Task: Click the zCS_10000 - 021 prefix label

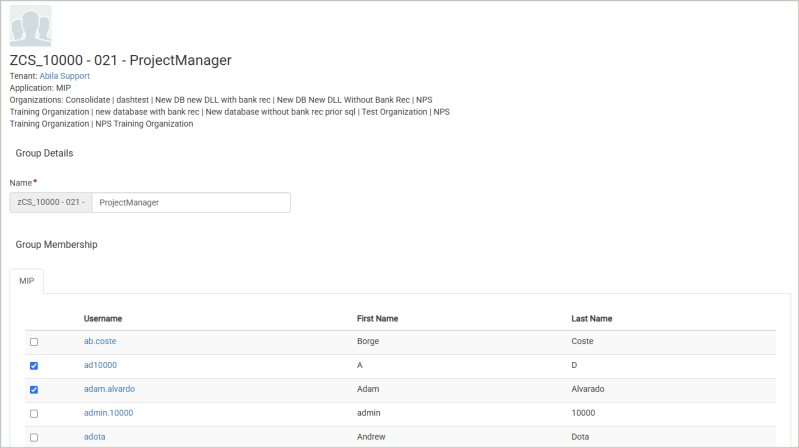Action: coord(51,202)
